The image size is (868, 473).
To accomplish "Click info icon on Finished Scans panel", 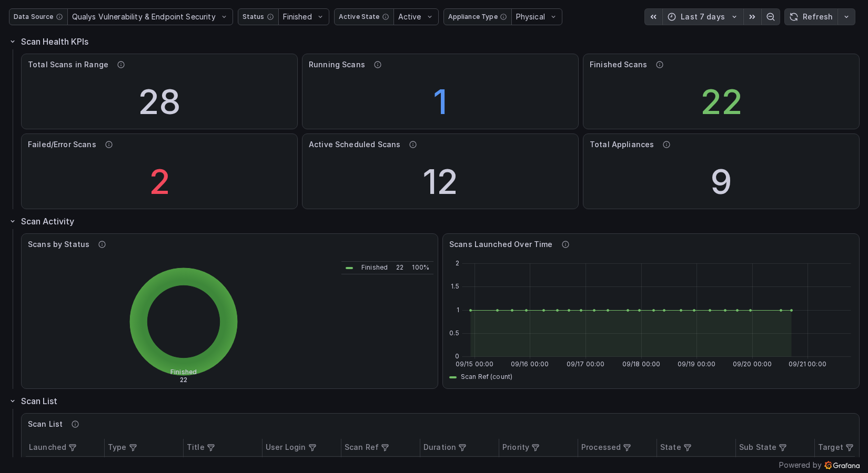I will [660, 65].
